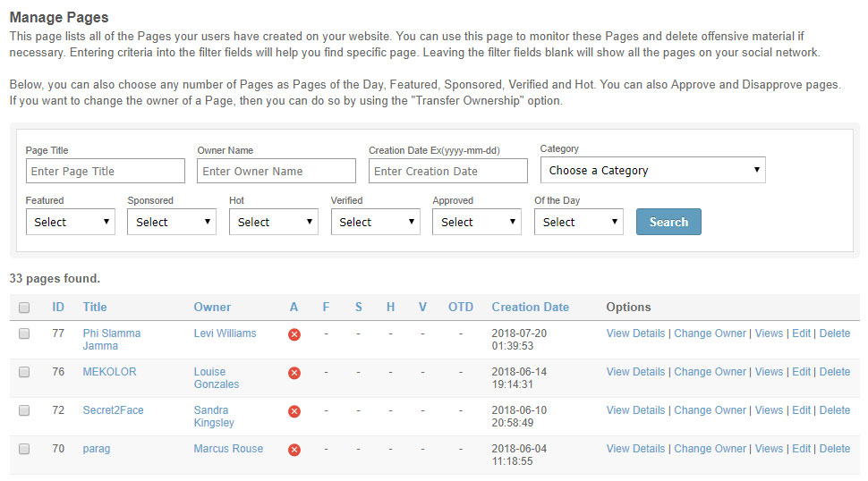
Task: Check the select-all checkbox in table header
Action: 24,308
